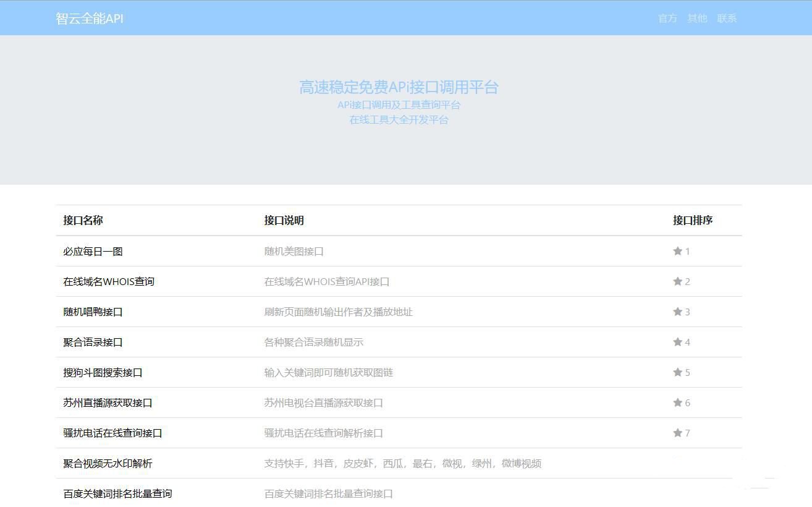
Task: Select the star icon next to rank 6
Action: [677, 403]
